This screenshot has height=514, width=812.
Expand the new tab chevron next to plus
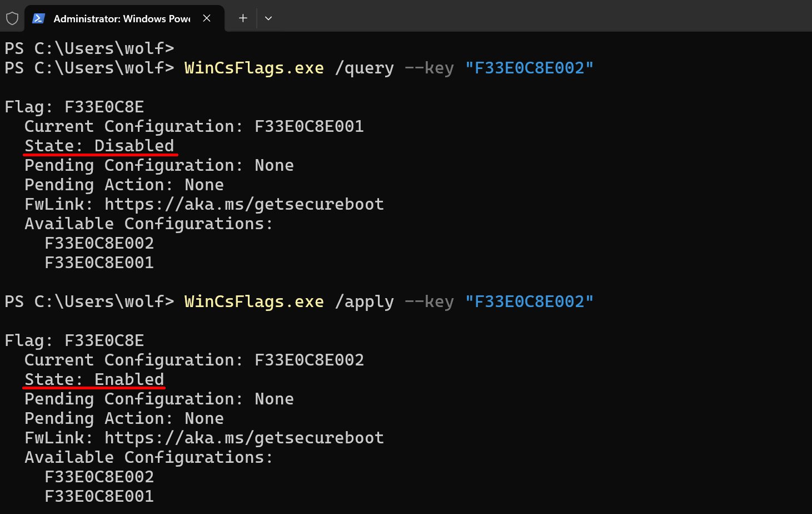(268, 18)
